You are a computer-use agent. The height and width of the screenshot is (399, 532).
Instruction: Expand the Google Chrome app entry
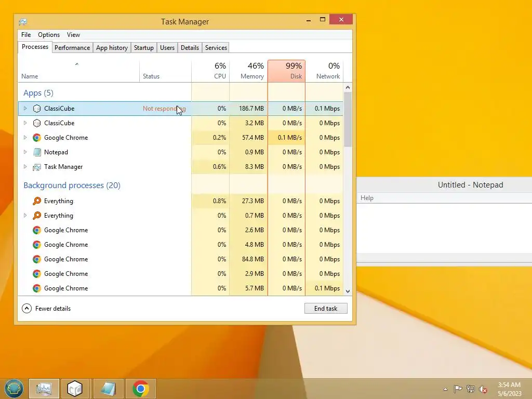(x=25, y=138)
